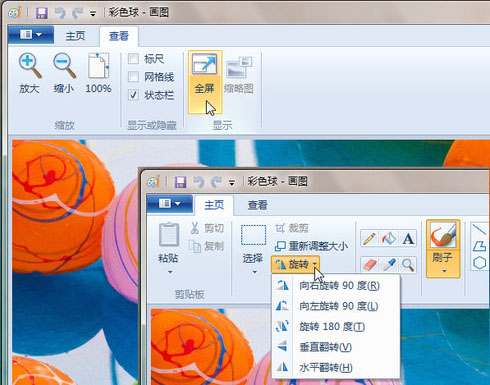
Task: Choose 向左旋转 90 度(L)
Action: click(336, 306)
